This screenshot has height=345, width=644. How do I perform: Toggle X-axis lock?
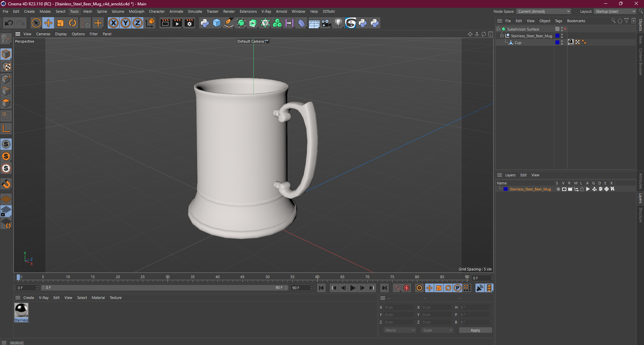[x=113, y=23]
